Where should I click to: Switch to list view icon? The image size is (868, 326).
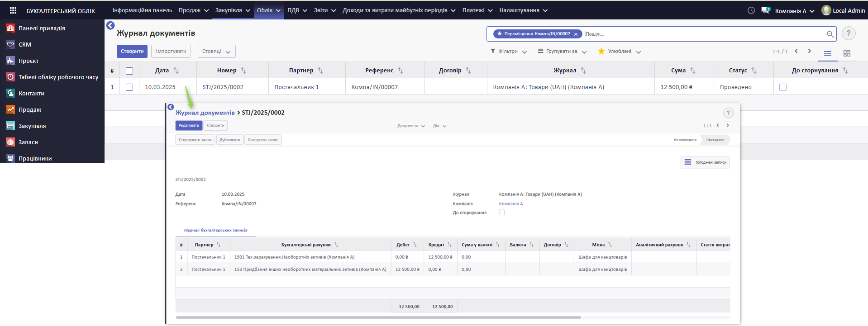pos(828,53)
